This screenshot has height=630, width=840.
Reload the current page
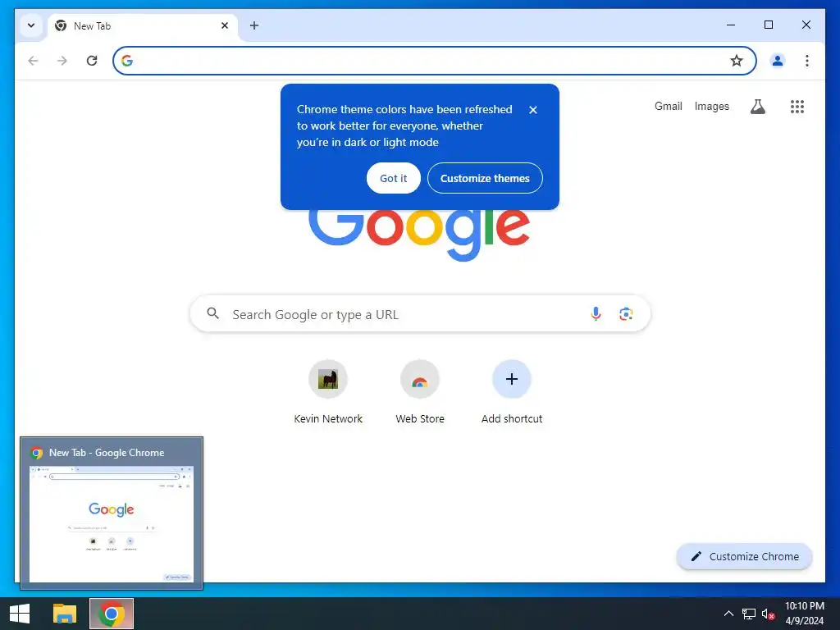point(92,61)
